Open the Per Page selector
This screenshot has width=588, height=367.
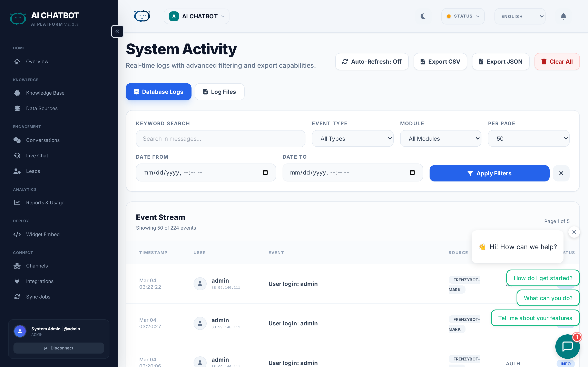coord(528,139)
